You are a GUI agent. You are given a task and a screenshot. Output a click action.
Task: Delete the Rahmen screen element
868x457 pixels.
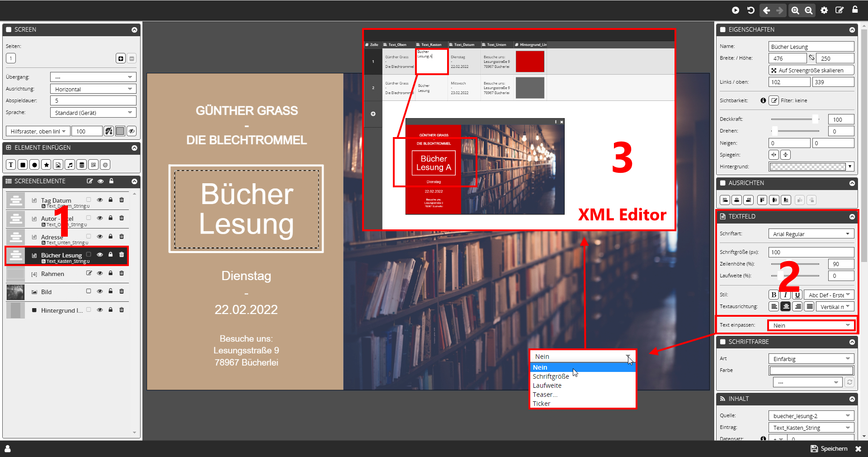[121, 273]
